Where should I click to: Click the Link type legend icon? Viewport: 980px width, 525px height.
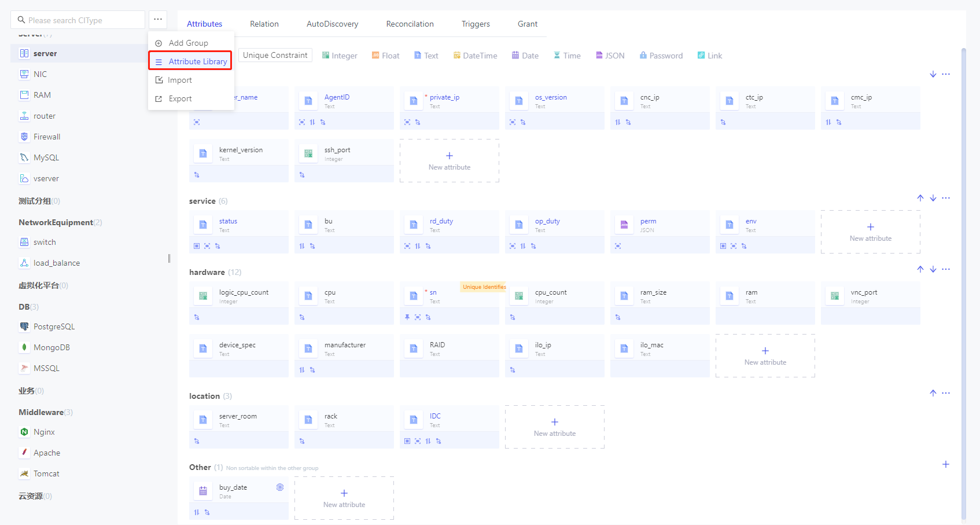coord(701,56)
